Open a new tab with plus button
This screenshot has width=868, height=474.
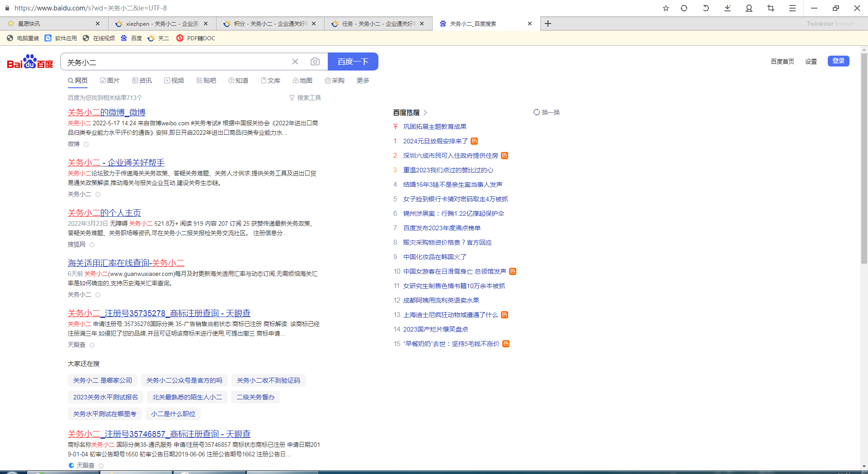(548, 24)
